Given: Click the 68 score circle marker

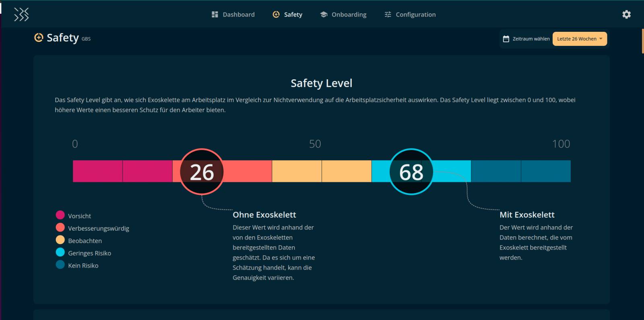Looking at the screenshot, I should click(411, 172).
